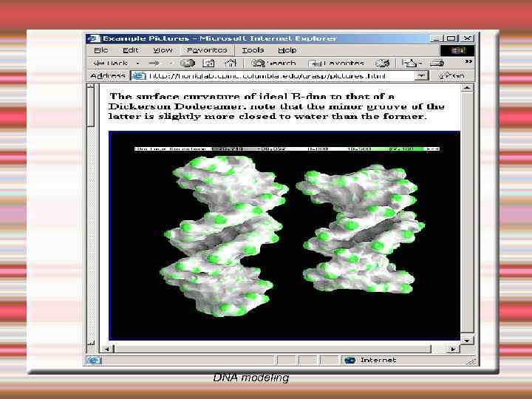Viewport: 532px width, 399px height.
Task: Open the Back history dropdown arrow
Action: [137, 63]
